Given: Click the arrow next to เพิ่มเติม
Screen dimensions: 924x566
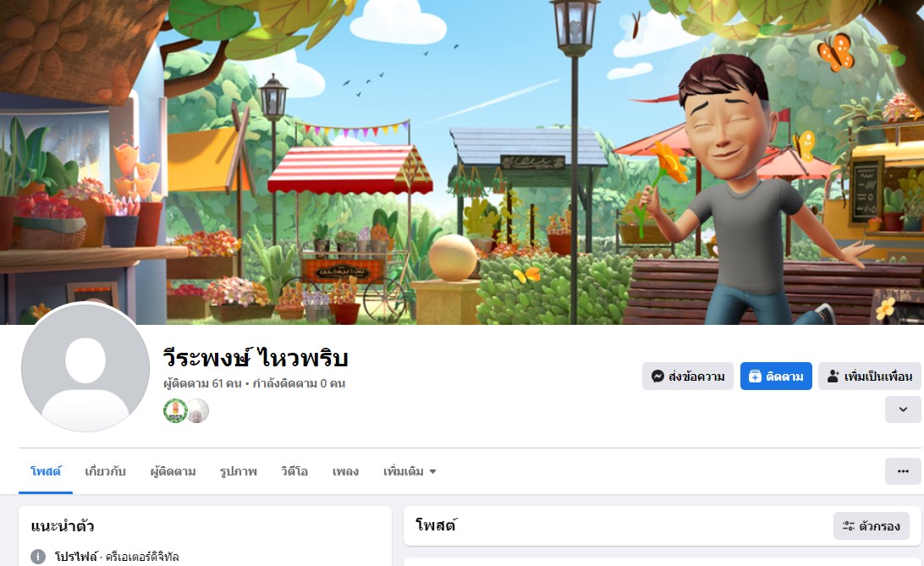Looking at the screenshot, I should click(432, 472).
